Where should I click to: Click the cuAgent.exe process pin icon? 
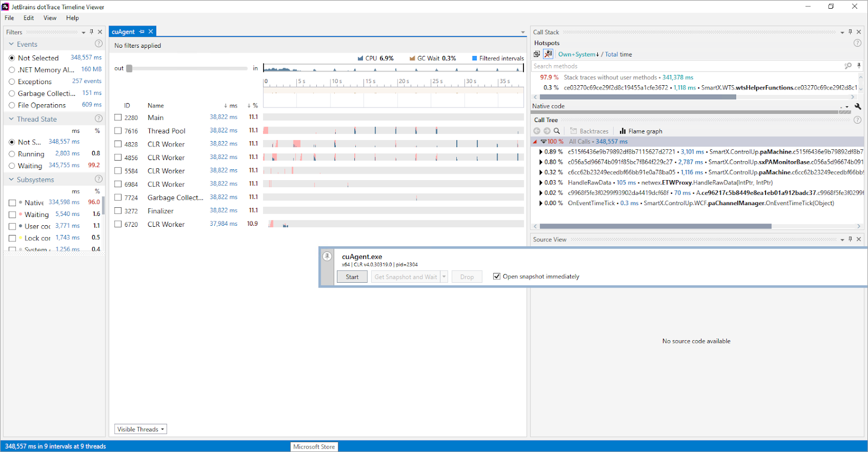tap(327, 256)
